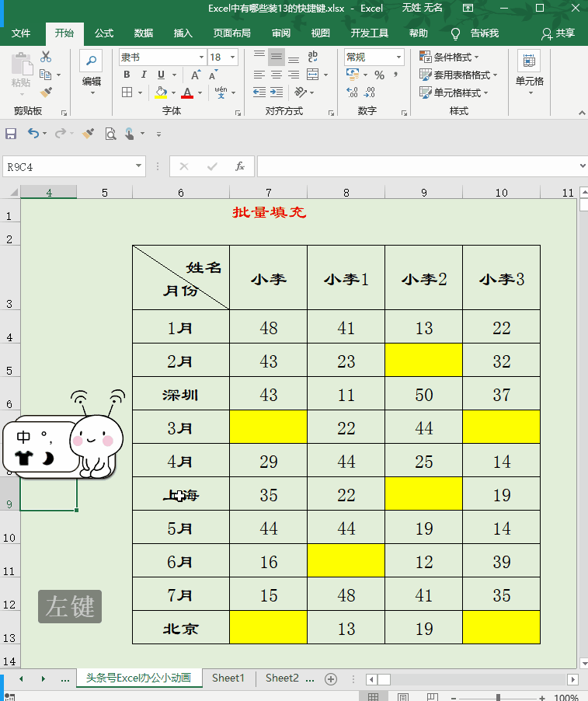This screenshot has width=588, height=701.
Task: Open Print Preview icon in quick toolbar
Action: (110, 134)
